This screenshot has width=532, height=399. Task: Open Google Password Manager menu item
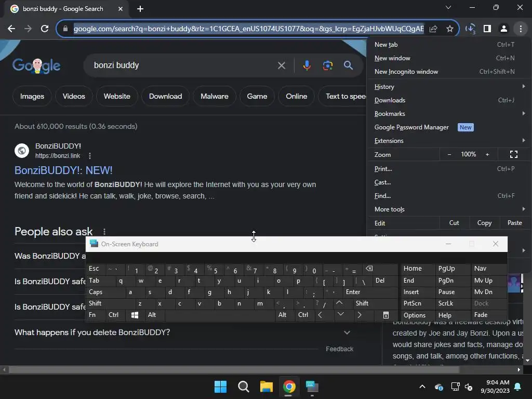pyautogui.click(x=449, y=128)
